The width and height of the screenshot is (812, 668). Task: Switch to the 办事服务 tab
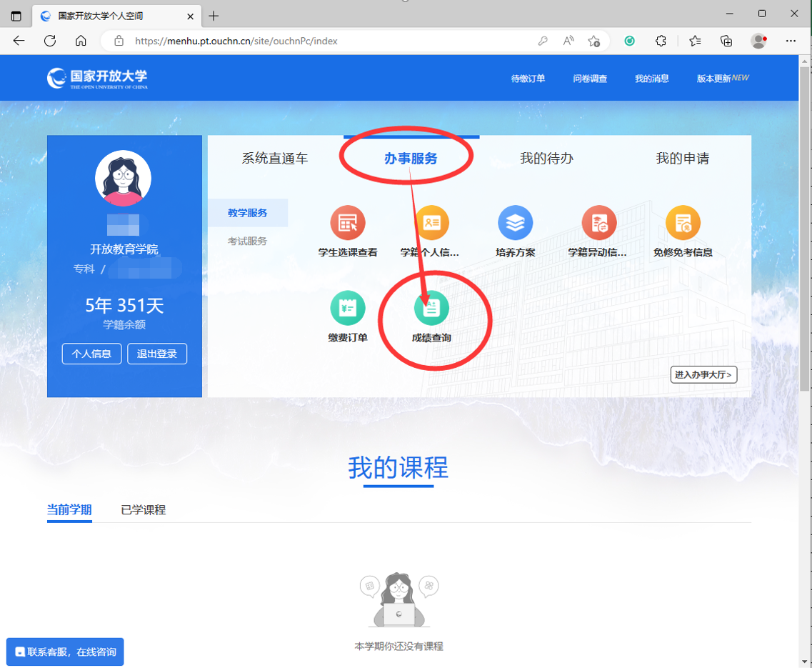(411, 159)
